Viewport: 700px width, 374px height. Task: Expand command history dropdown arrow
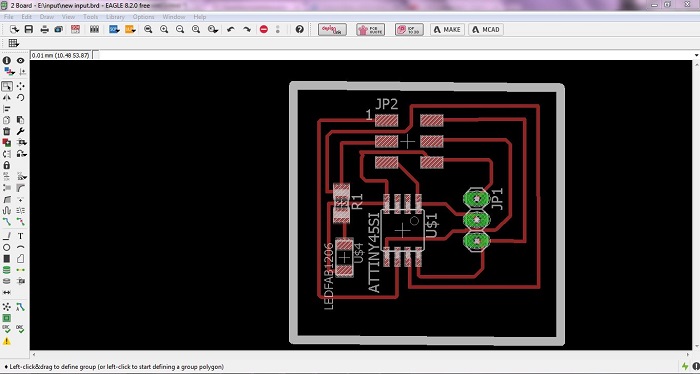point(697,55)
